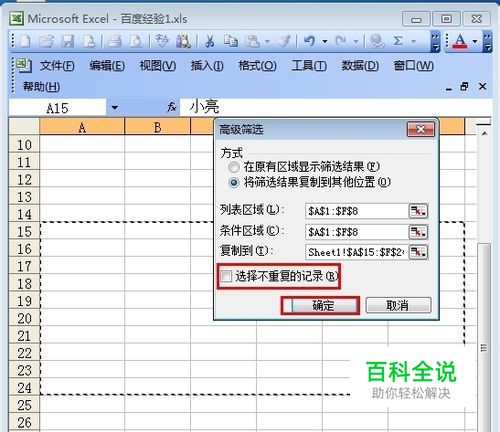Click the Excel workbook icon in the menu bar
Viewport: 500px width, 432px height.
click(x=24, y=65)
